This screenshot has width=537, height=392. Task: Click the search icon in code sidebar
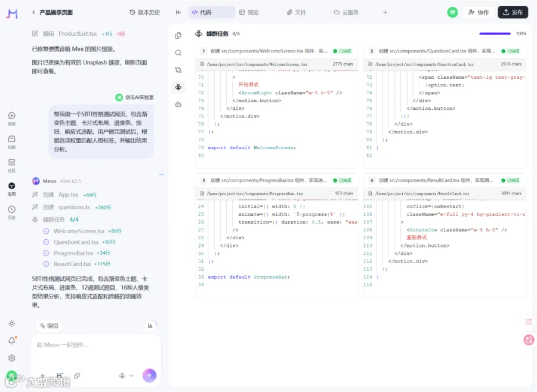(178, 53)
